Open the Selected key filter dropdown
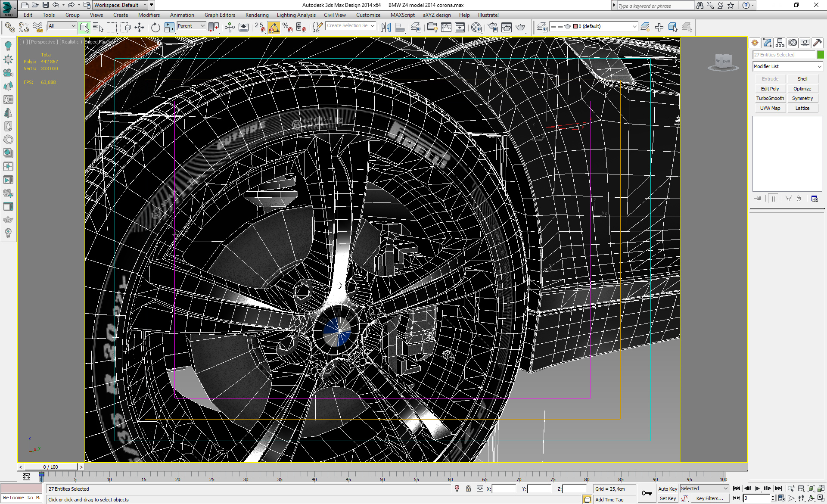The image size is (827, 504). pyautogui.click(x=704, y=488)
